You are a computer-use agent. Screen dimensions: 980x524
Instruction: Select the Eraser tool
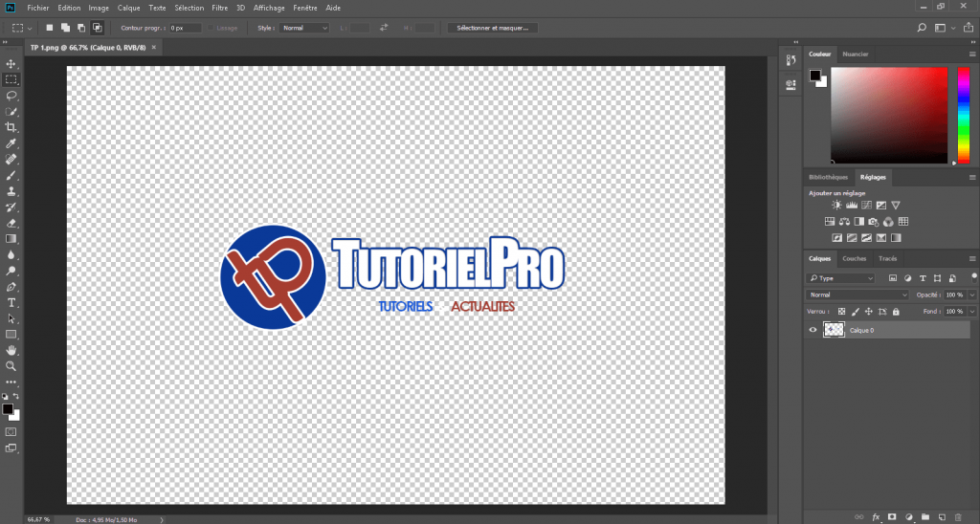[11, 223]
